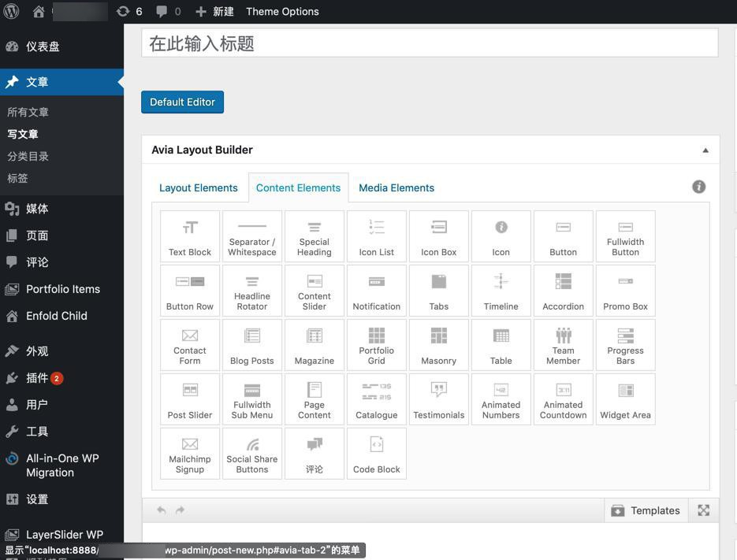Image resolution: width=737 pixels, height=560 pixels.
Task: Open the Templates dropdown
Action: (x=646, y=510)
